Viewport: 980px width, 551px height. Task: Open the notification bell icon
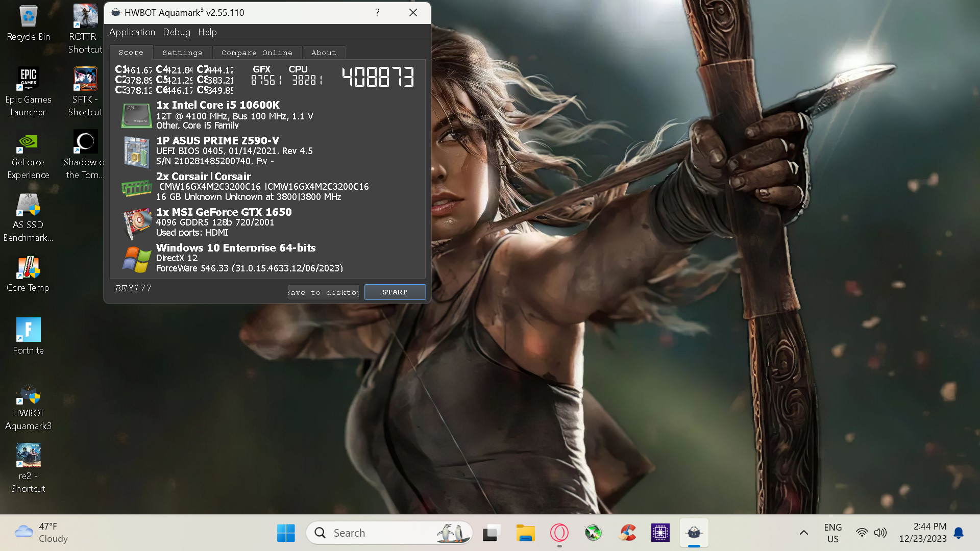[x=959, y=533]
